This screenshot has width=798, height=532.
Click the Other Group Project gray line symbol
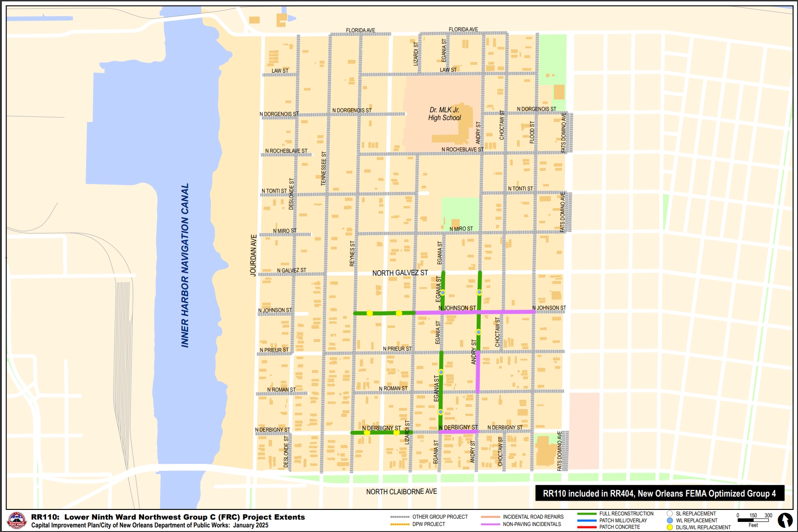pyautogui.click(x=399, y=517)
